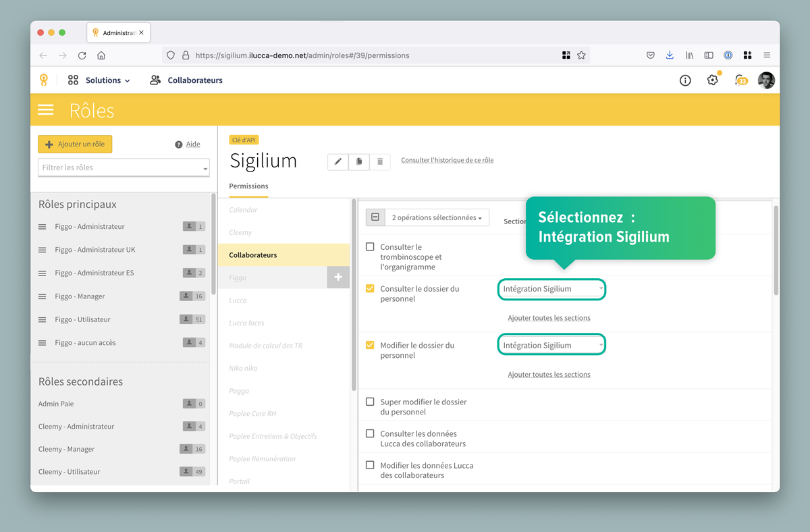Select Calendar in the applications list
810x532 pixels.
[x=243, y=210]
